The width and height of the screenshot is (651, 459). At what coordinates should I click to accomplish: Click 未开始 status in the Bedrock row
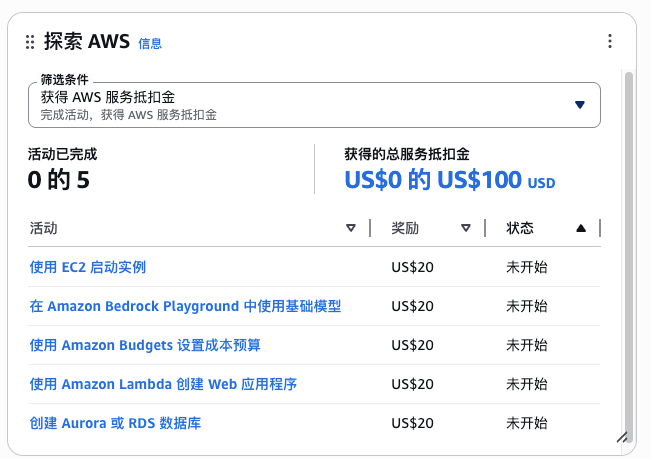point(526,306)
